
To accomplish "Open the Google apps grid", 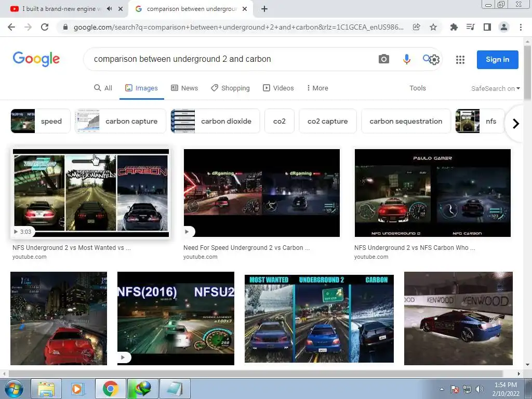I will pyautogui.click(x=460, y=60).
